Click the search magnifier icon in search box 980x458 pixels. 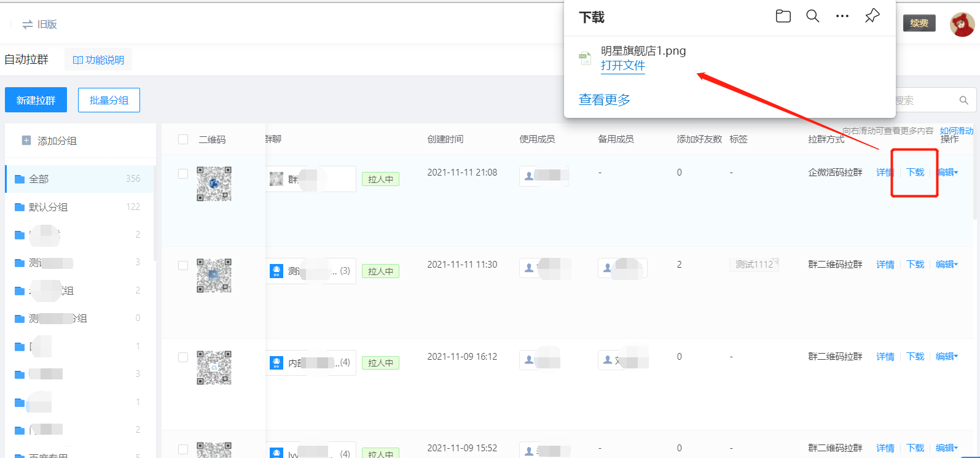tap(963, 100)
